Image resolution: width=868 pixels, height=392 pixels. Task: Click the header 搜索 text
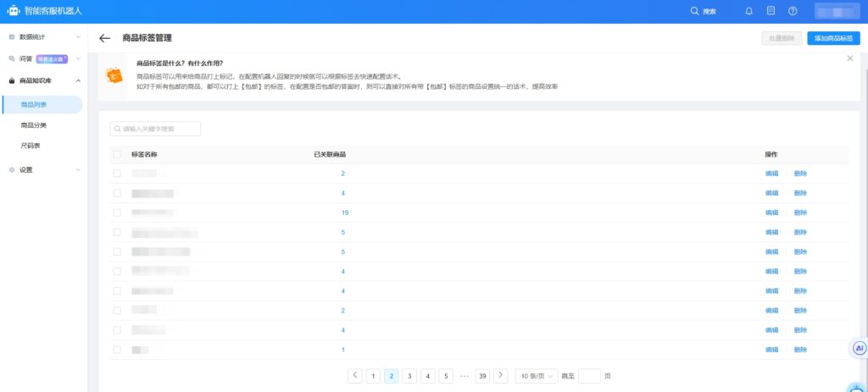coord(709,12)
